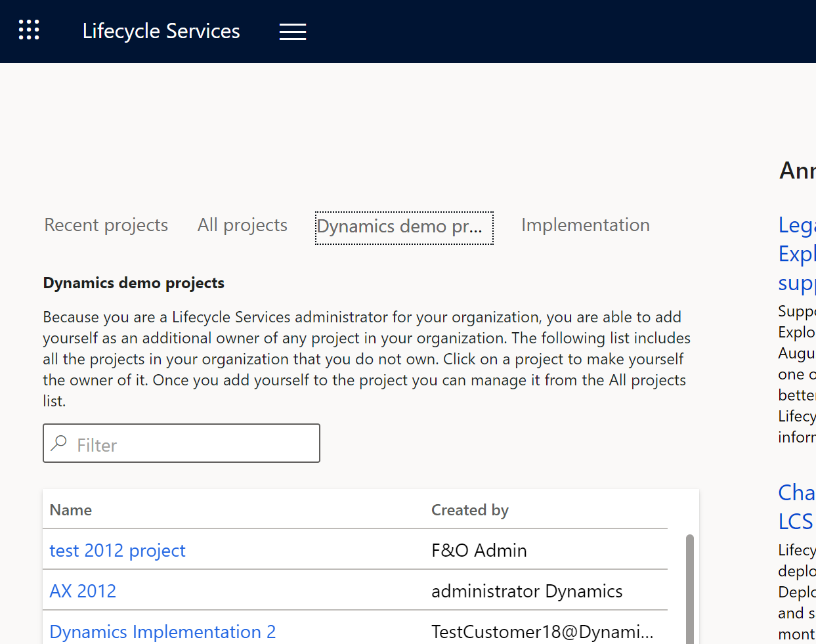Click the Lifecycle Services header title
816x644 pixels.
pyautogui.click(x=161, y=31)
